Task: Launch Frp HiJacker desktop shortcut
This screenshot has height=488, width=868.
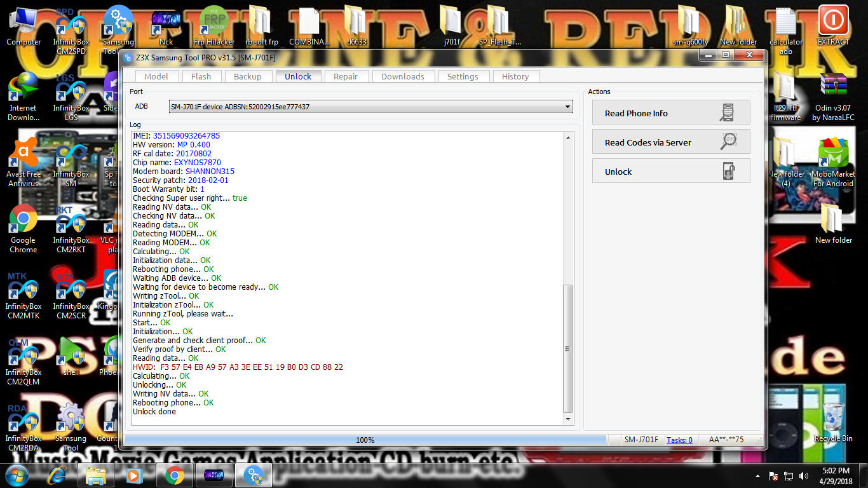Action: 214,25
